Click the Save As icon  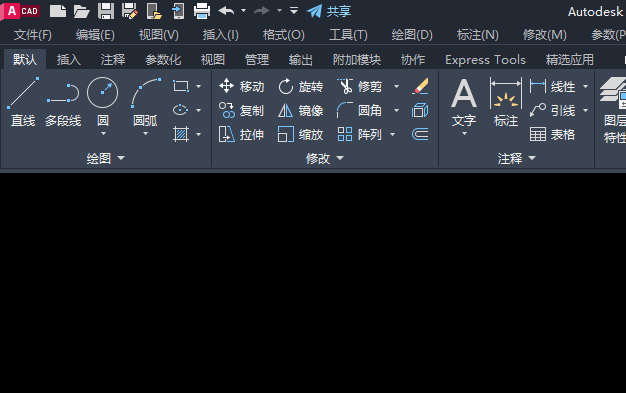[130, 11]
